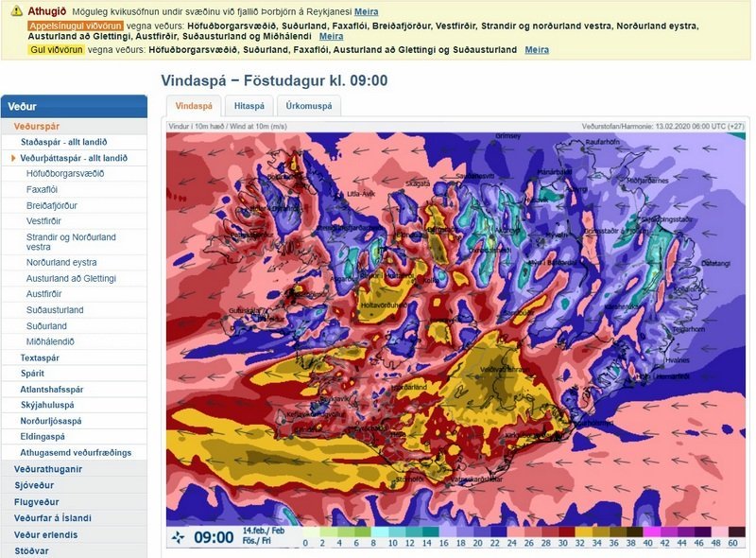The height and width of the screenshot is (558, 756).
Task: Expand the Veðurathuganir sidebar section
Action: [47, 469]
